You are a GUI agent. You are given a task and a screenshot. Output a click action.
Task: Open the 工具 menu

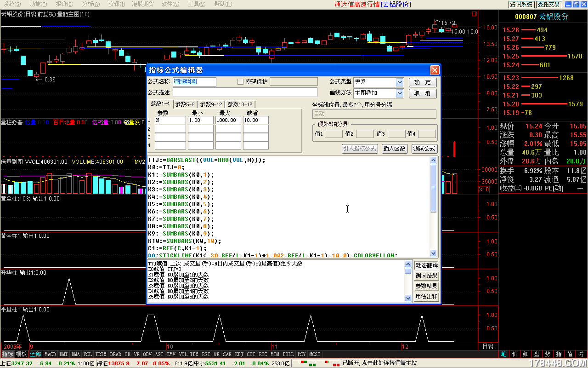click(x=197, y=4)
